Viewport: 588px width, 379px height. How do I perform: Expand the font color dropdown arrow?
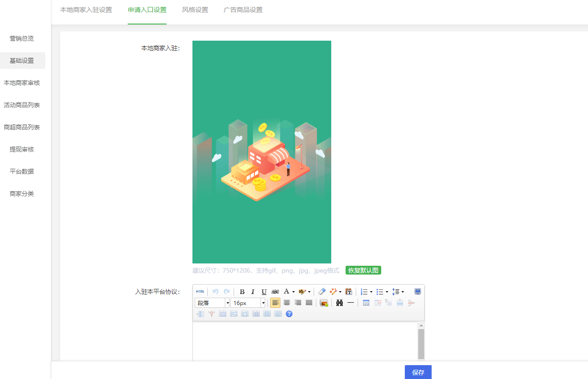293,292
